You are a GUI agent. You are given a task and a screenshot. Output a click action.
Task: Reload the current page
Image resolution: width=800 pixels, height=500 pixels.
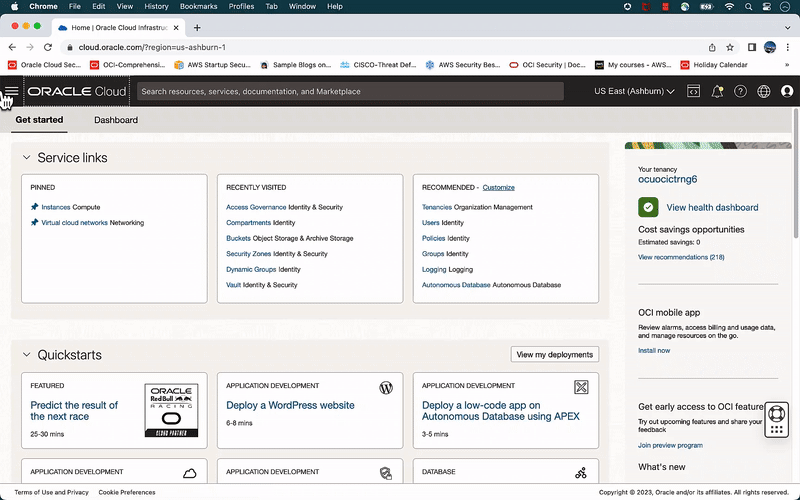click(x=48, y=47)
